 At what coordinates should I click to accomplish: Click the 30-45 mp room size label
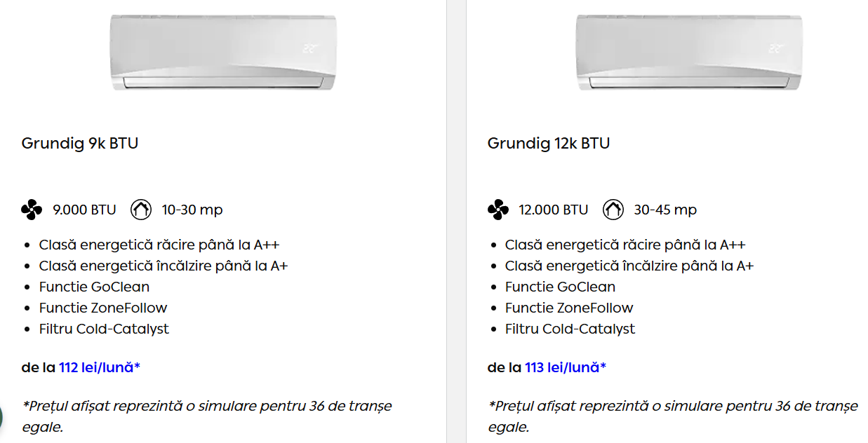click(x=665, y=210)
